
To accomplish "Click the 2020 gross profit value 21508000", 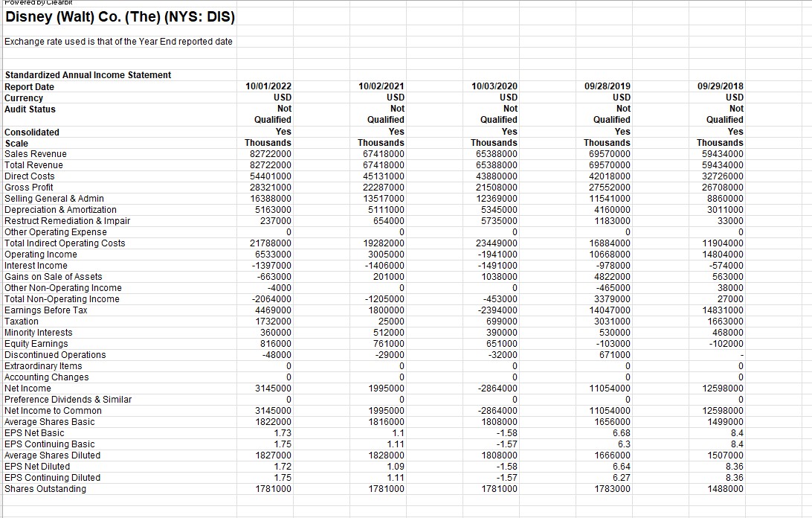I will point(497,188).
